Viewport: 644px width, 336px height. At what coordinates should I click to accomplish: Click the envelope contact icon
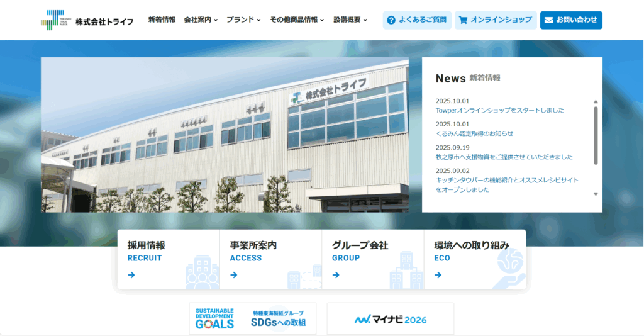549,20
